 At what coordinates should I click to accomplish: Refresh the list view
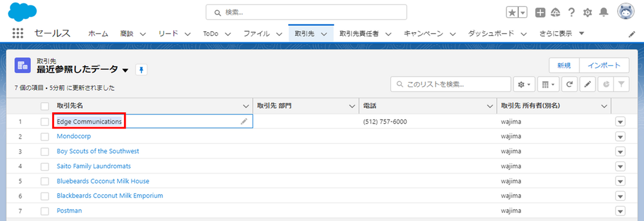point(569,84)
